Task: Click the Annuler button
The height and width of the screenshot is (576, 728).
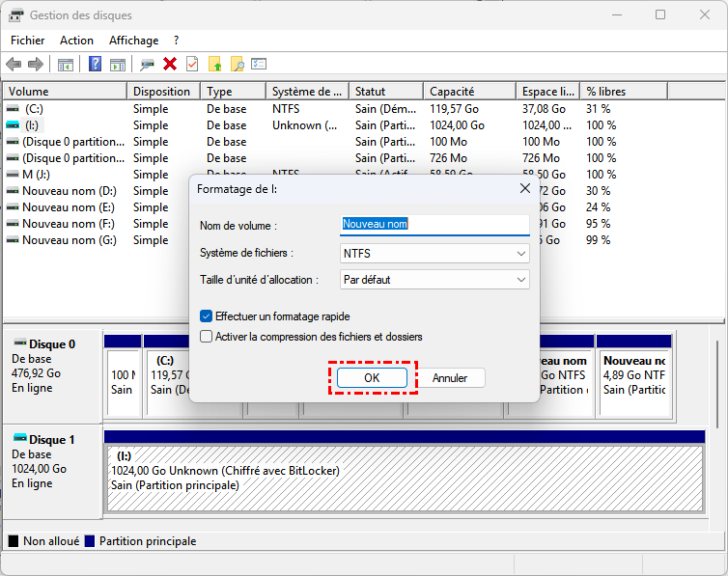Action: [450, 378]
